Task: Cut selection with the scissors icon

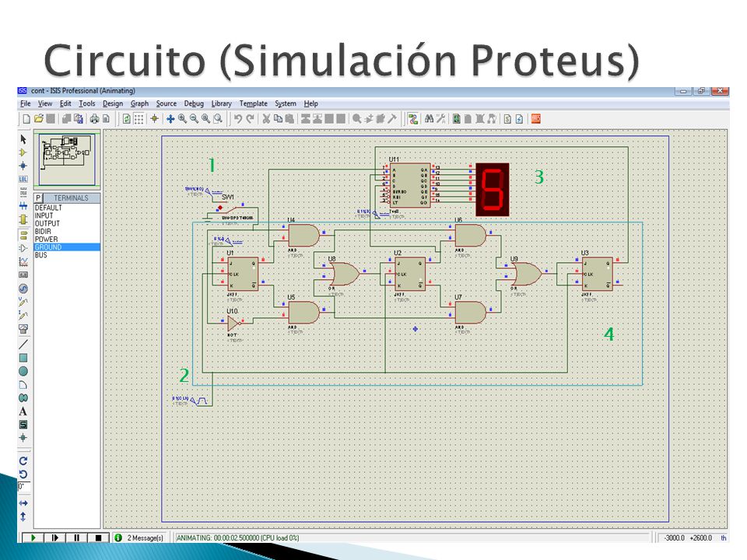Action: click(266, 118)
